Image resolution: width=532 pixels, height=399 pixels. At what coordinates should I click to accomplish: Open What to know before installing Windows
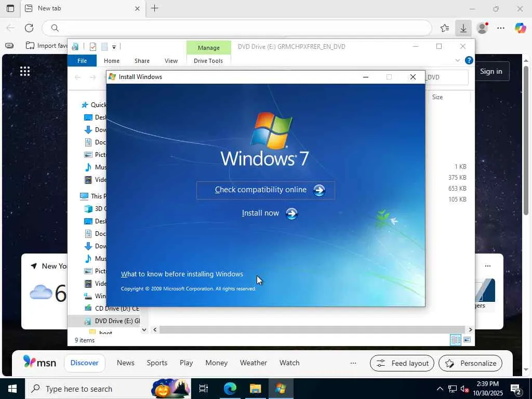coord(182,274)
